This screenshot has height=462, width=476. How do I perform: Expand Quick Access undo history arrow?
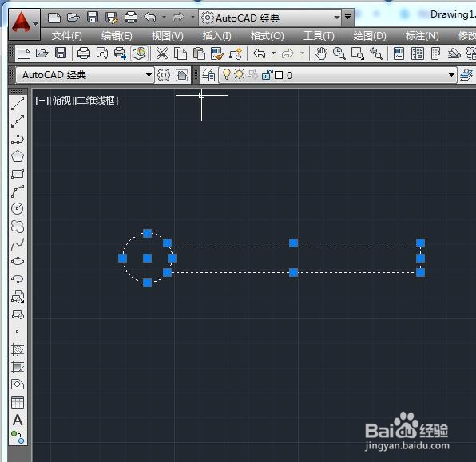[165, 18]
